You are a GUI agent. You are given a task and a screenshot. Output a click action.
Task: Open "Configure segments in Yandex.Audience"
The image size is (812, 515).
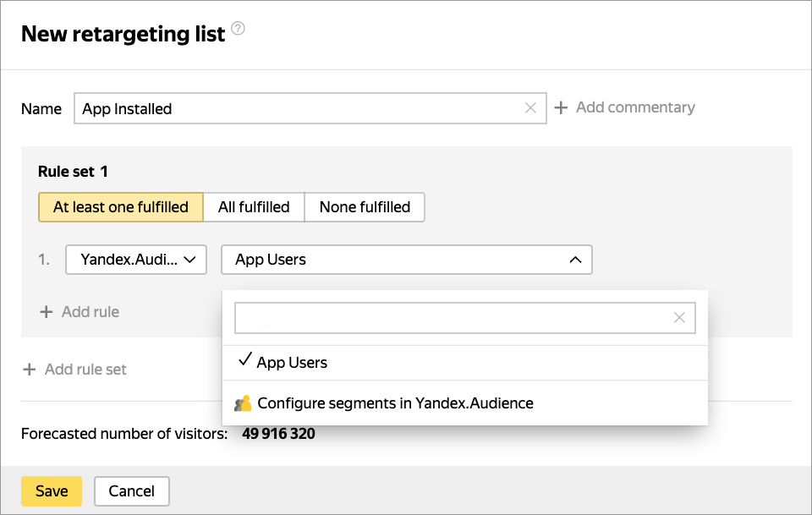pyautogui.click(x=395, y=403)
